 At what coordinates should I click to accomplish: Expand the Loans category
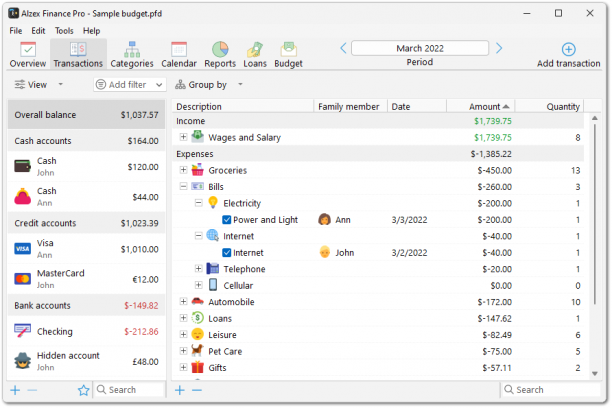(x=183, y=318)
